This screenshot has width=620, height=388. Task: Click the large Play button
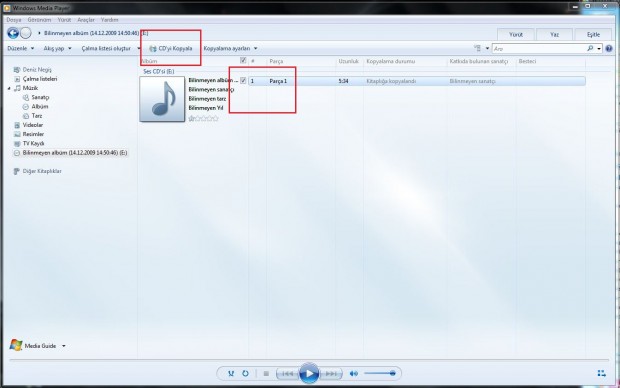309,373
